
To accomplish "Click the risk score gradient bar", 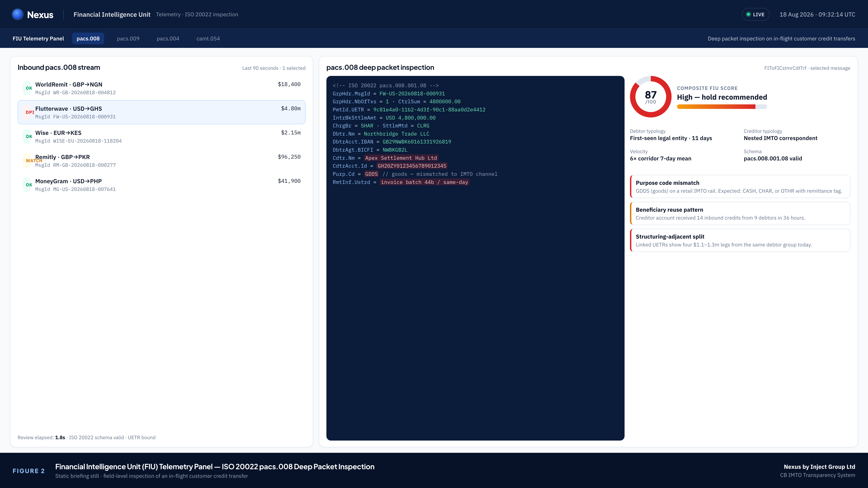I will click(x=722, y=107).
